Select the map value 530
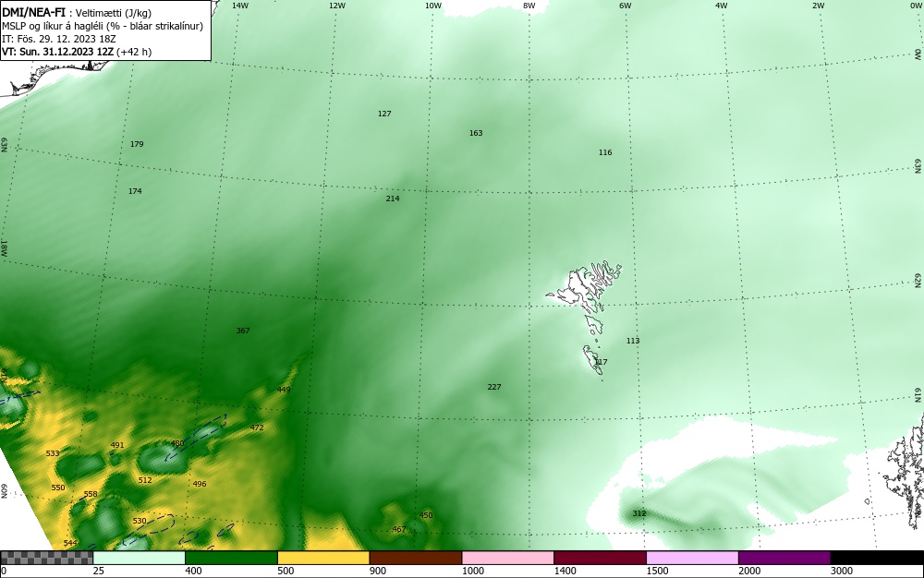 (x=140, y=522)
